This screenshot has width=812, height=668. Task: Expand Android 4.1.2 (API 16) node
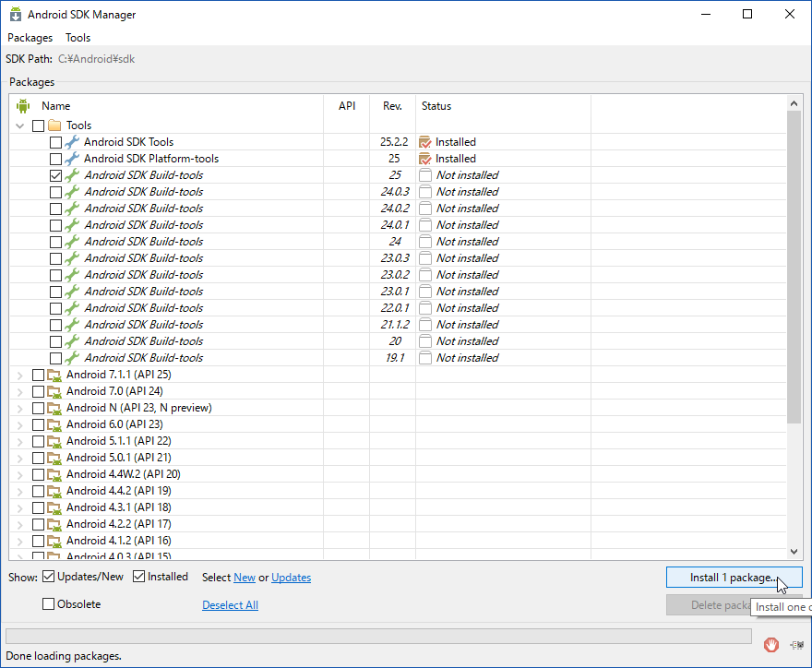pyautogui.click(x=20, y=541)
